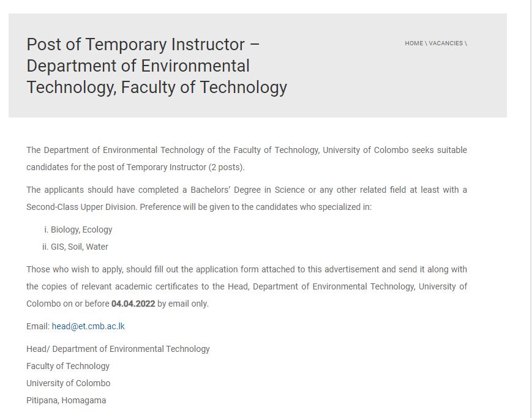This screenshot has height=418, width=532.
Task: Go to the VACANCIES breadcrumb link
Action: (446, 43)
